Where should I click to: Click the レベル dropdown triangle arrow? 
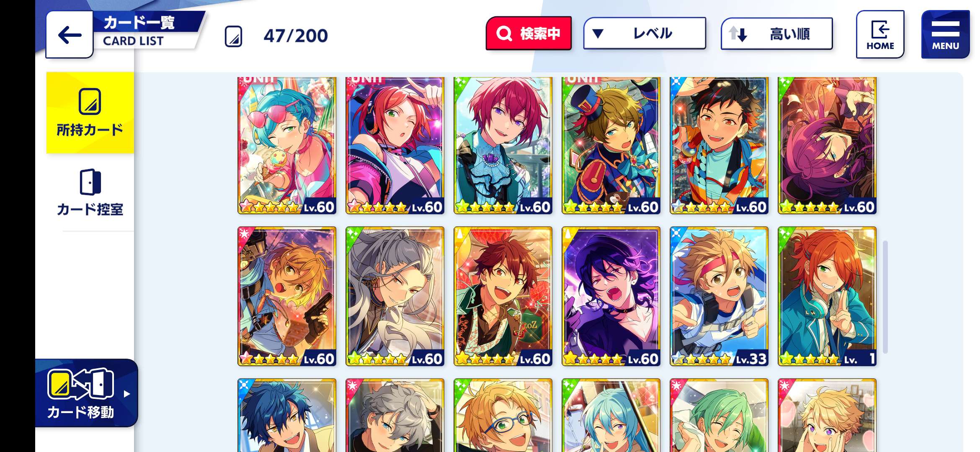[598, 33]
